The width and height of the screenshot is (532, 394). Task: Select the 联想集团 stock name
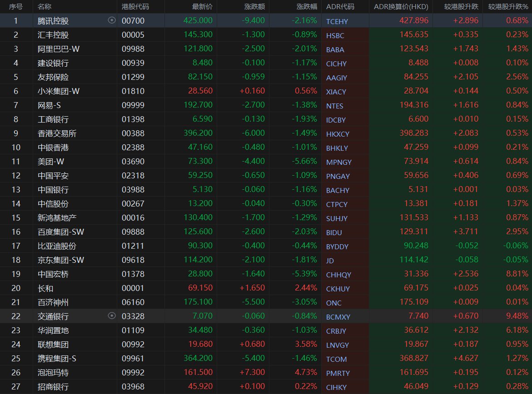click(x=53, y=345)
